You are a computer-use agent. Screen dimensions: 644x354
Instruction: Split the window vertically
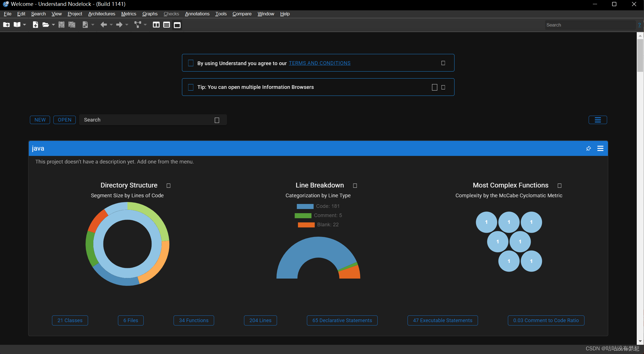(156, 25)
